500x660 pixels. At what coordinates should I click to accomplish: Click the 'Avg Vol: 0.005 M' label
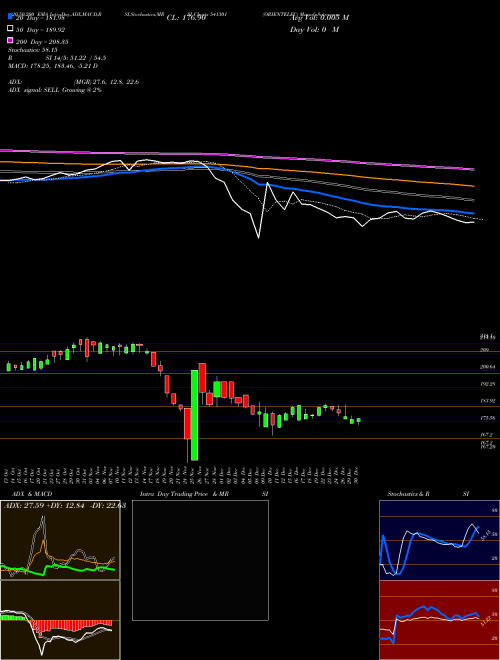click(320, 18)
